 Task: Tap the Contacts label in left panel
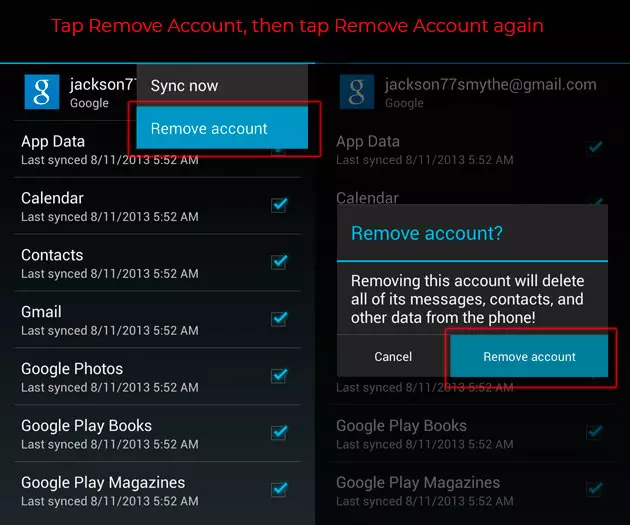pos(52,255)
